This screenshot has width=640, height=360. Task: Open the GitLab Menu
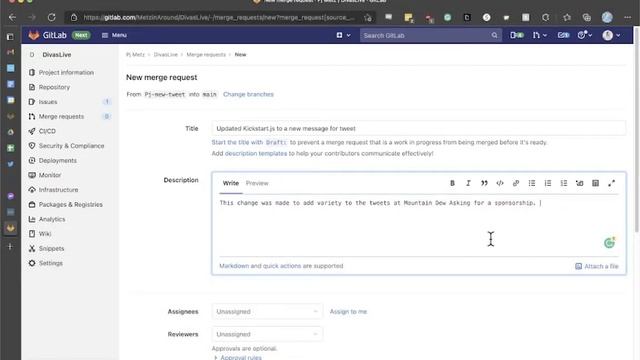click(114, 36)
